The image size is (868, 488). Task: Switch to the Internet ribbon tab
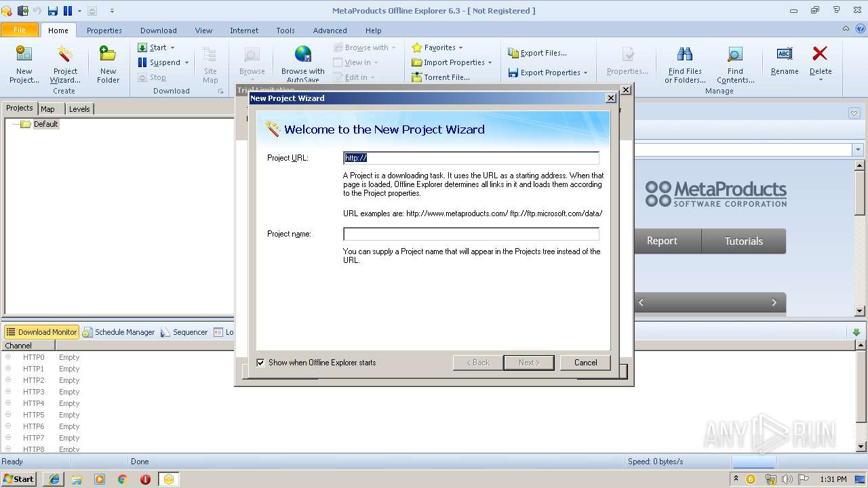(x=244, y=30)
